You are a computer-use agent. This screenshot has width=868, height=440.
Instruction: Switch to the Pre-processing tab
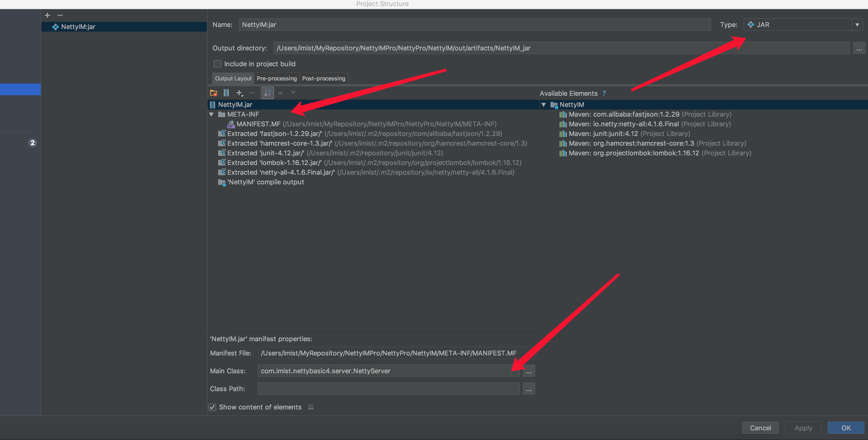tap(277, 78)
